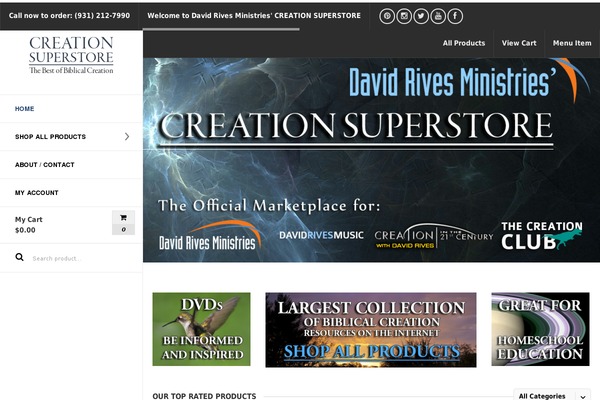Viewport: 600px width, 400px height.
Task: Click the Our Top Rated Products heading
Action: coord(204,396)
